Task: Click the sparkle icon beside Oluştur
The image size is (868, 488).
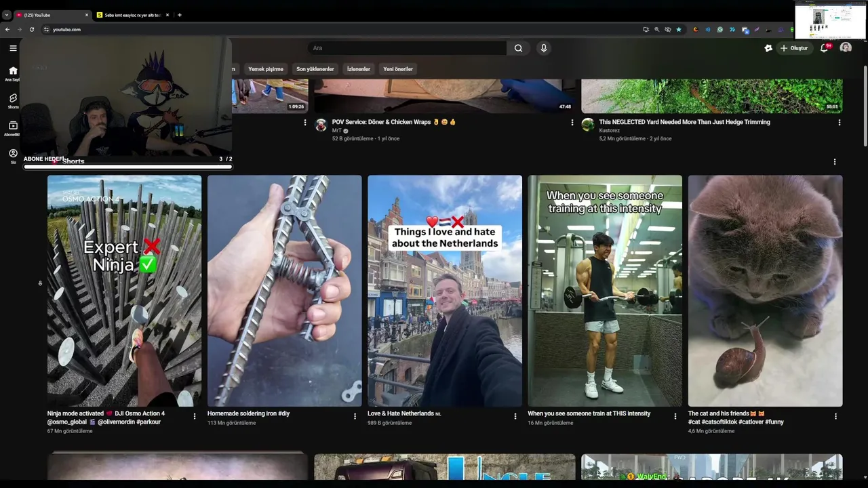Action: pyautogui.click(x=768, y=48)
